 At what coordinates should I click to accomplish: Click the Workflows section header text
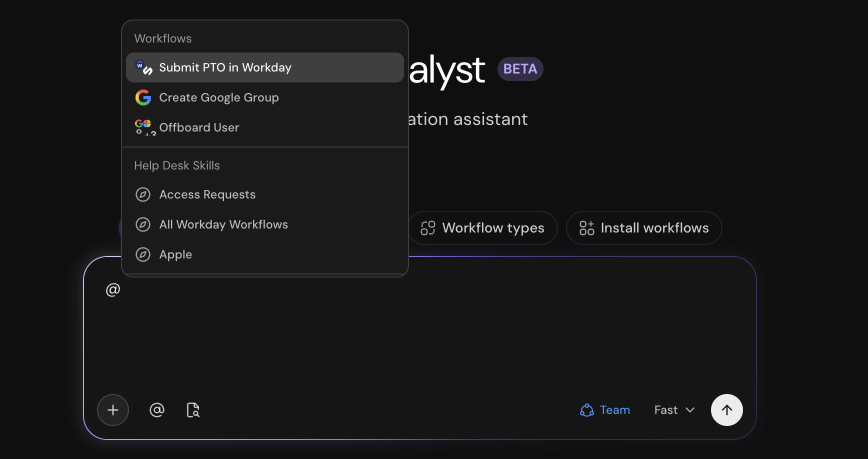tap(163, 38)
